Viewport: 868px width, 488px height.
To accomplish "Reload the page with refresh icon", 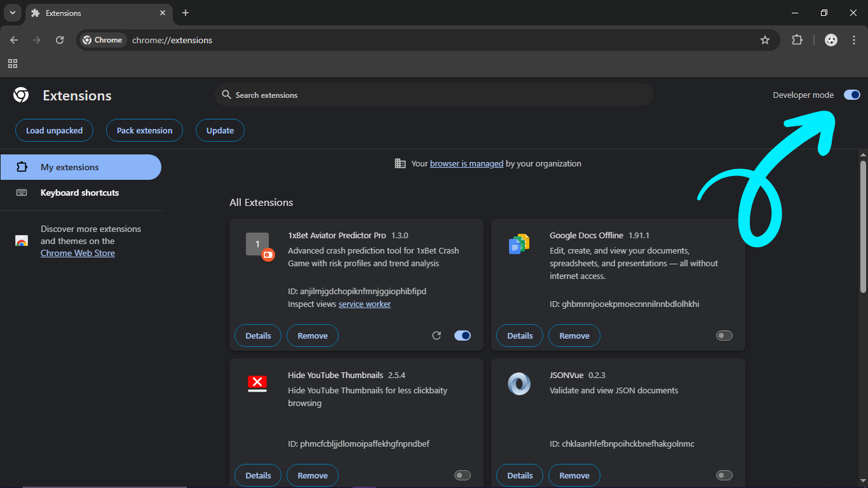I will click(60, 40).
